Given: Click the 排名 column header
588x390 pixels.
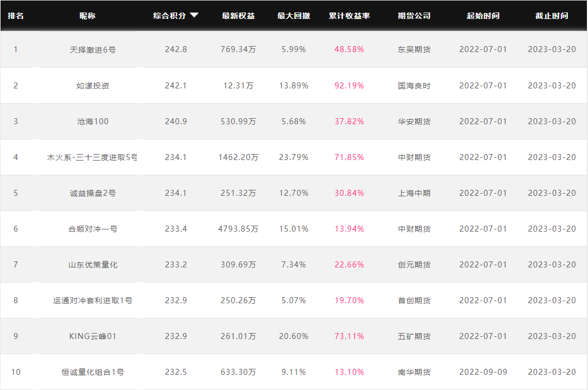Looking at the screenshot, I should coord(16,16).
